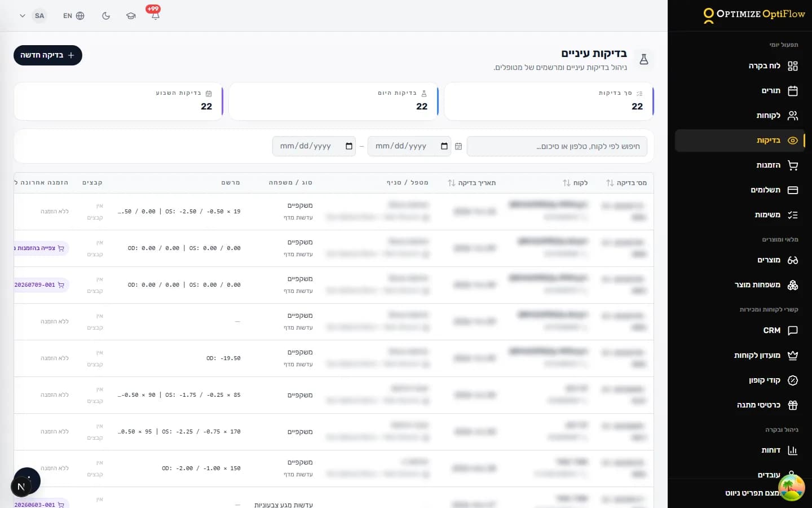Click the עדשות מגע צבעוניות type cell
Viewport: 812px width, 508px height.
click(x=284, y=505)
